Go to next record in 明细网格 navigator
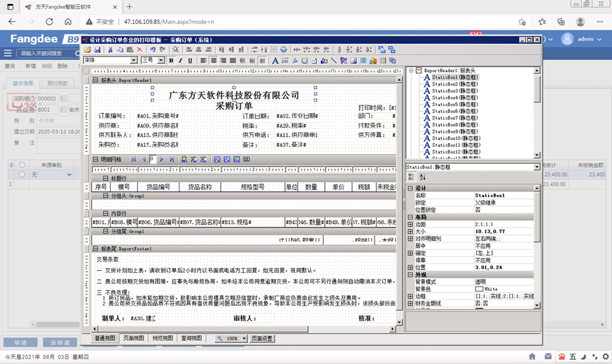 (x=162, y=160)
